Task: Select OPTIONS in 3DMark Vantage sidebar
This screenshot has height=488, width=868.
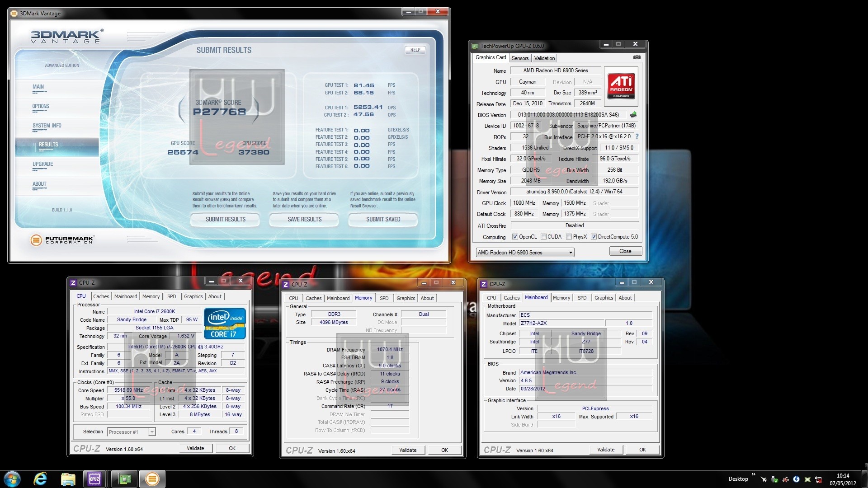Action: [57, 108]
